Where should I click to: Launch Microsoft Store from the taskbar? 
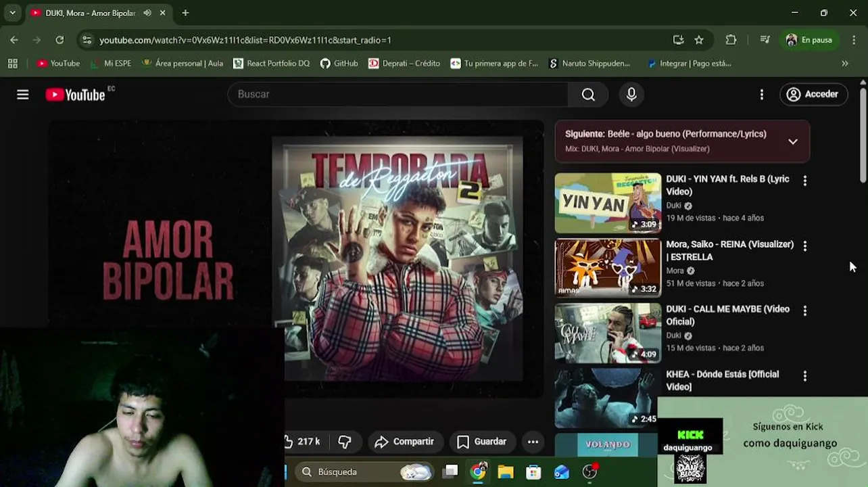click(x=533, y=471)
